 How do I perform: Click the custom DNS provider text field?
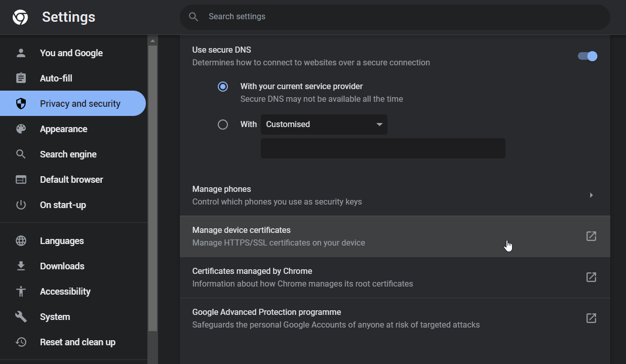pos(383,148)
